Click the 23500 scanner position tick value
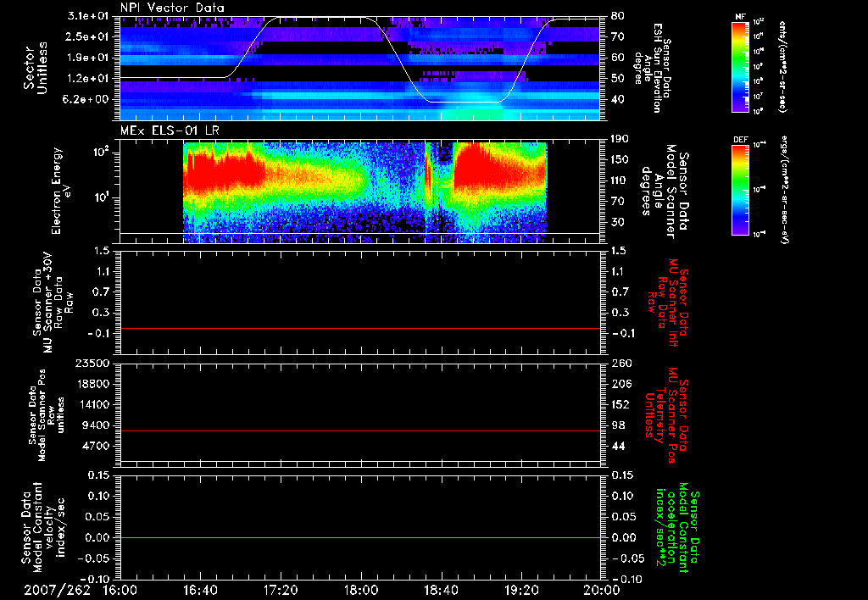This screenshot has width=868, height=600. [x=92, y=363]
